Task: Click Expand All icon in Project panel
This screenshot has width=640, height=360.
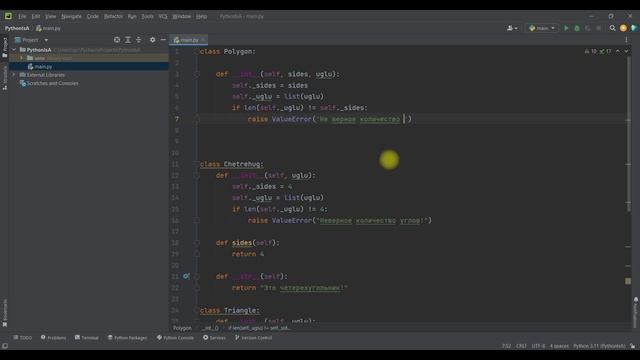Action: [128, 40]
